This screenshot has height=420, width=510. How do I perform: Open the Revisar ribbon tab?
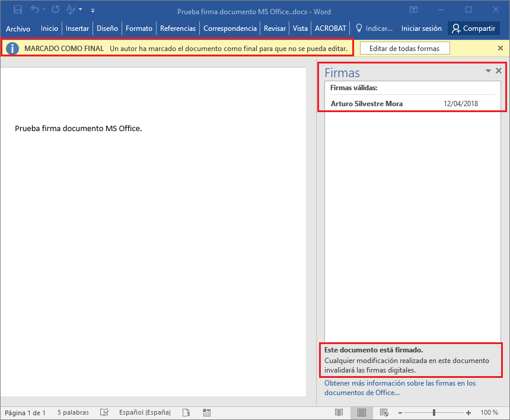pos(275,28)
